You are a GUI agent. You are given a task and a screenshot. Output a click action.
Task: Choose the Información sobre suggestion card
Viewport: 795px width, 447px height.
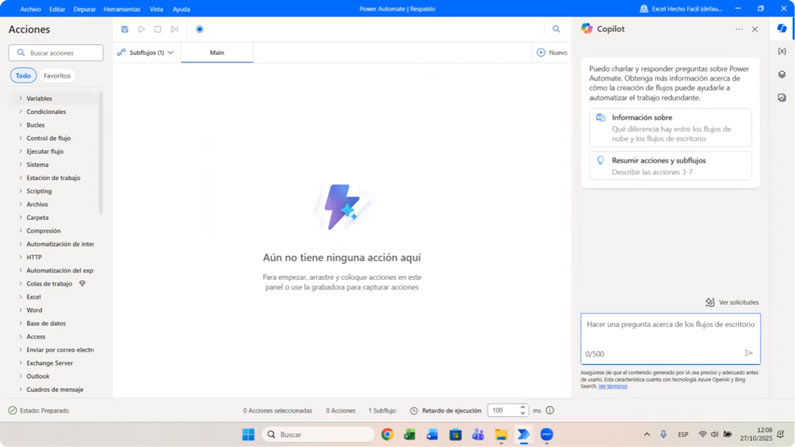[x=670, y=127]
